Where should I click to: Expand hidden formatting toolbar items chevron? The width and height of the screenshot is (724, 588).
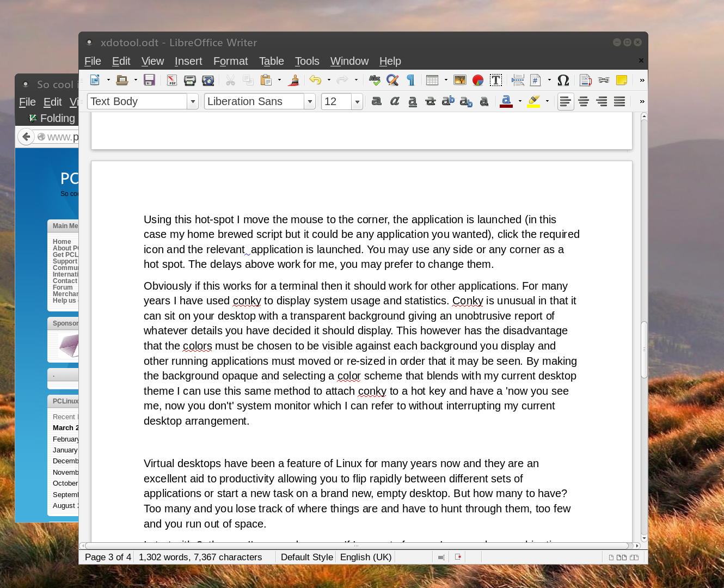pyautogui.click(x=642, y=101)
